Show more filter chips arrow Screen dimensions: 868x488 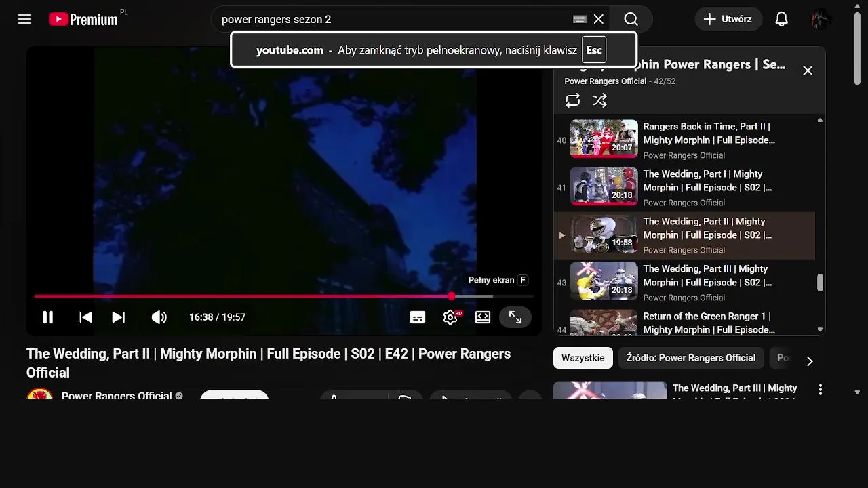pos(809,361)
